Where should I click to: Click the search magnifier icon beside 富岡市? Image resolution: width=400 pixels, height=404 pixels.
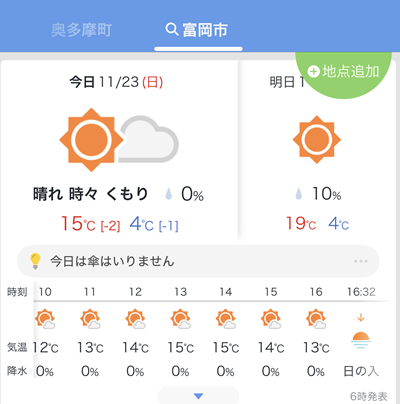[172, 30]
